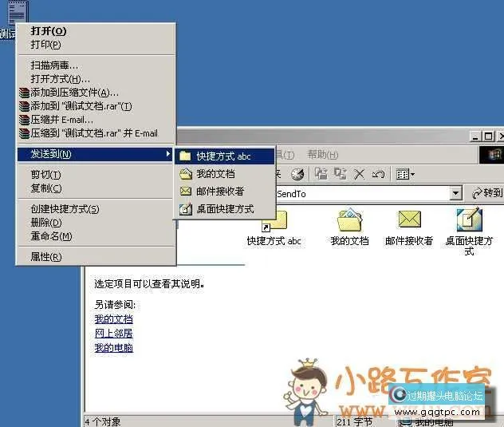Image resolution: width=504 pixels, height=427 pixels.
Task: Expand the 发送到(N) submenu
Action: (95, 154)
